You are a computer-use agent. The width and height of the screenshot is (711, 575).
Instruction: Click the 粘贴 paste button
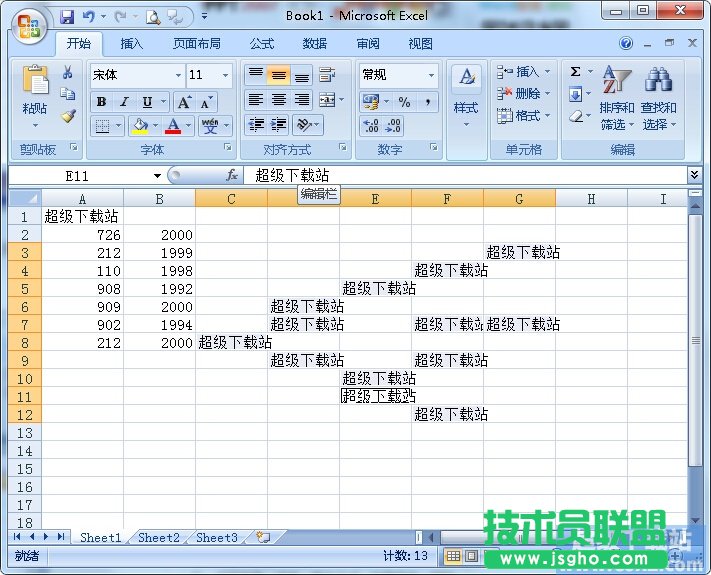(x=35, y=95)
